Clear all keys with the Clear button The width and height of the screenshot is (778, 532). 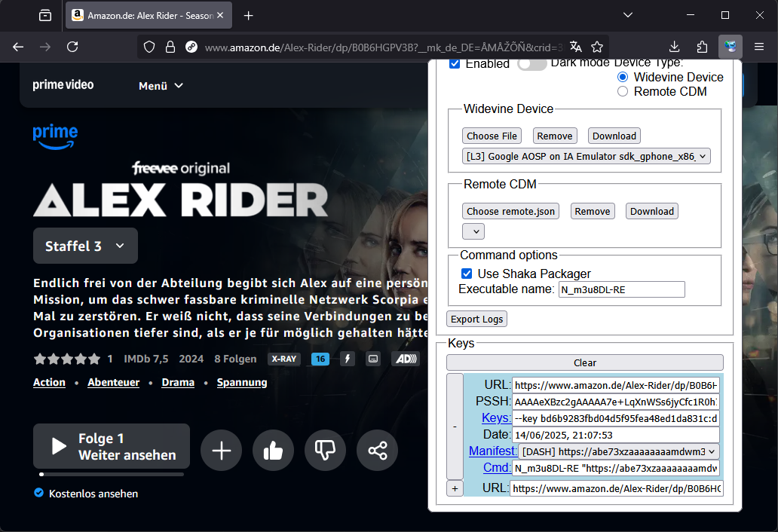click(585, 362)
